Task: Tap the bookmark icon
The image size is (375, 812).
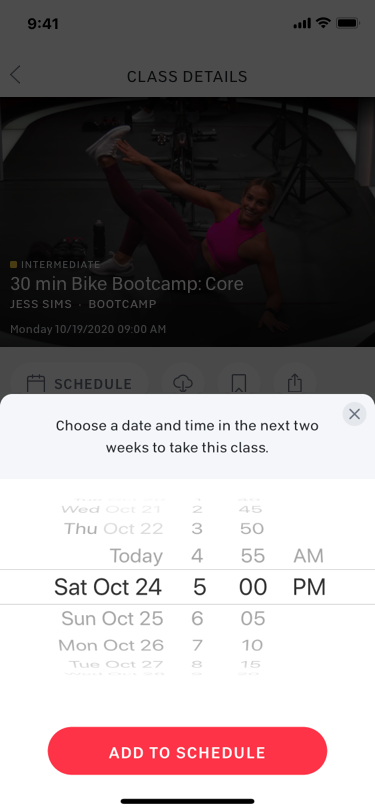Action: click(x=238, y=384)
